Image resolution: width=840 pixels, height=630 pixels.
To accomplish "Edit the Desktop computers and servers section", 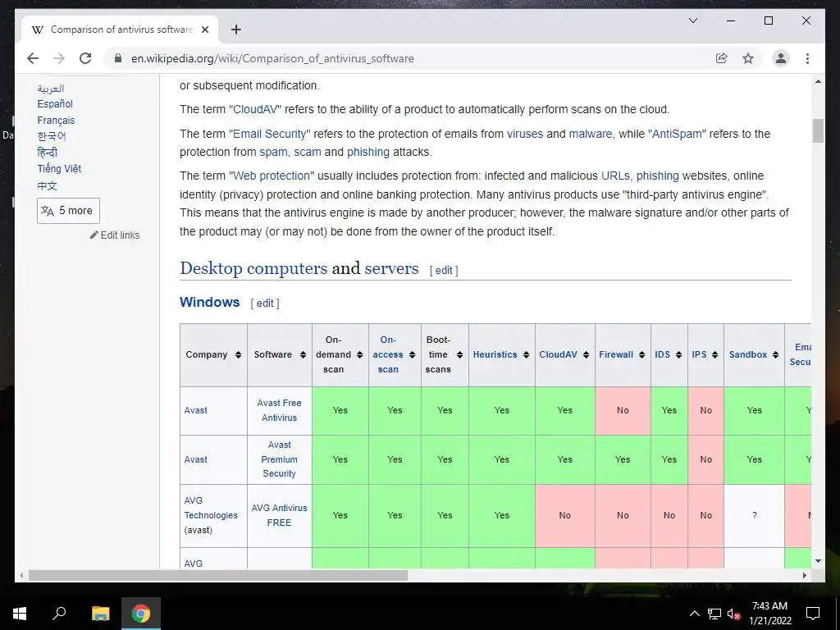I will tap(444, 271).
